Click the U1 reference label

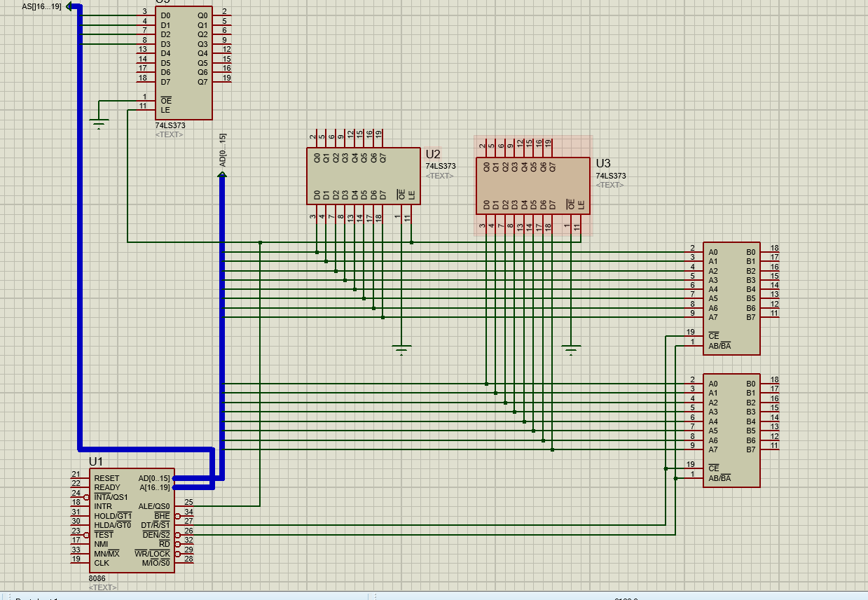96,461
